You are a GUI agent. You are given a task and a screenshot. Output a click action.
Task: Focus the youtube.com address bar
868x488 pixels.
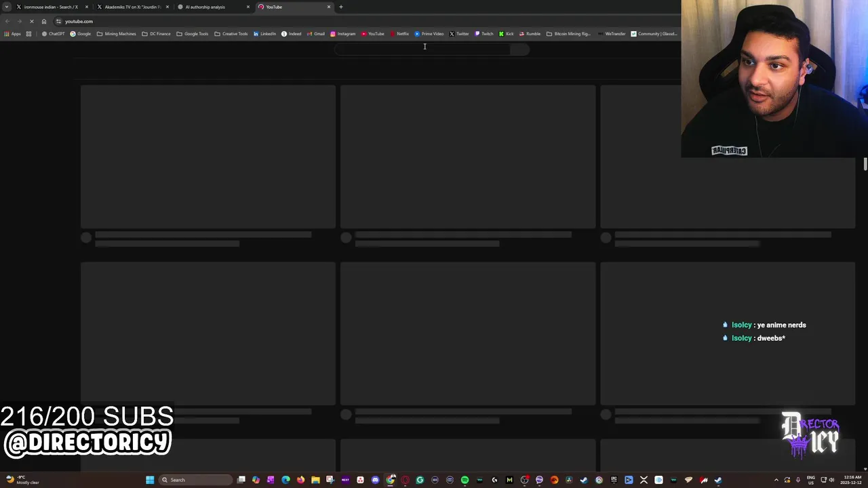click(366, 21)
